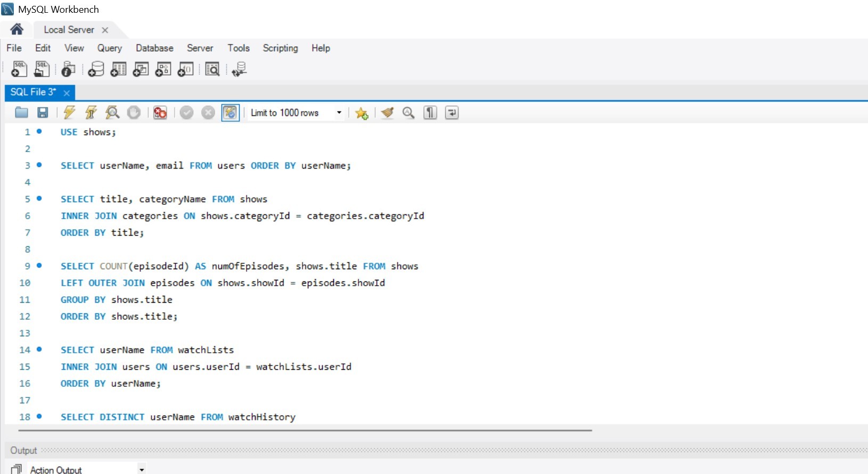Screen dimensions: 868x474
Task: Open the Action Output dropdown
Action: coord(142,469)
